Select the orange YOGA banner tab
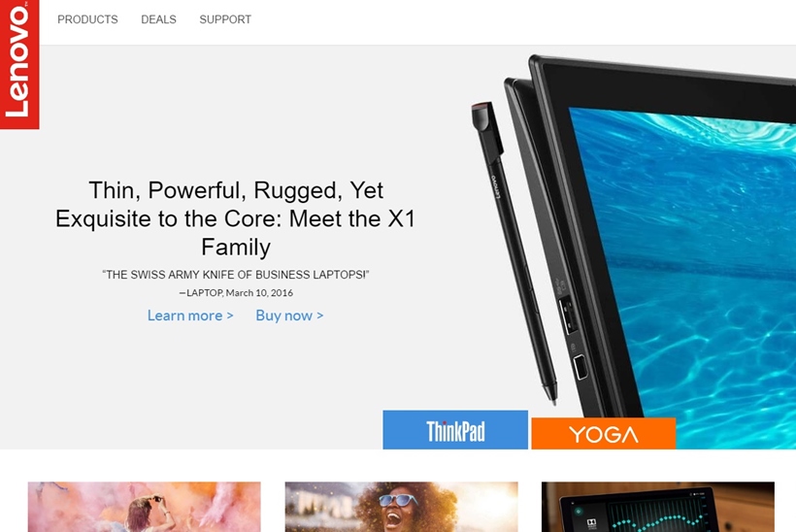 point(603,434)
